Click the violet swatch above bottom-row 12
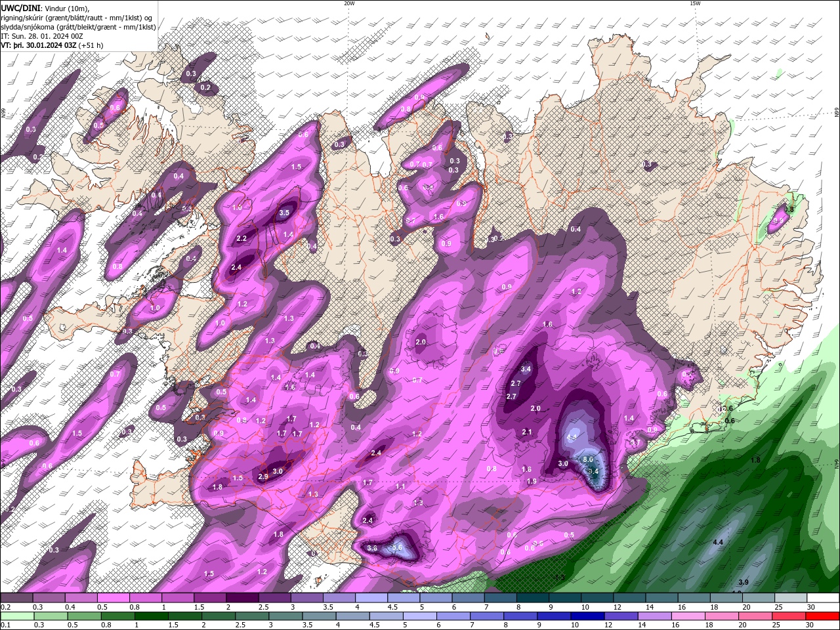The width and height of the screenshot is (840, 630). click(x=619, y=616)
